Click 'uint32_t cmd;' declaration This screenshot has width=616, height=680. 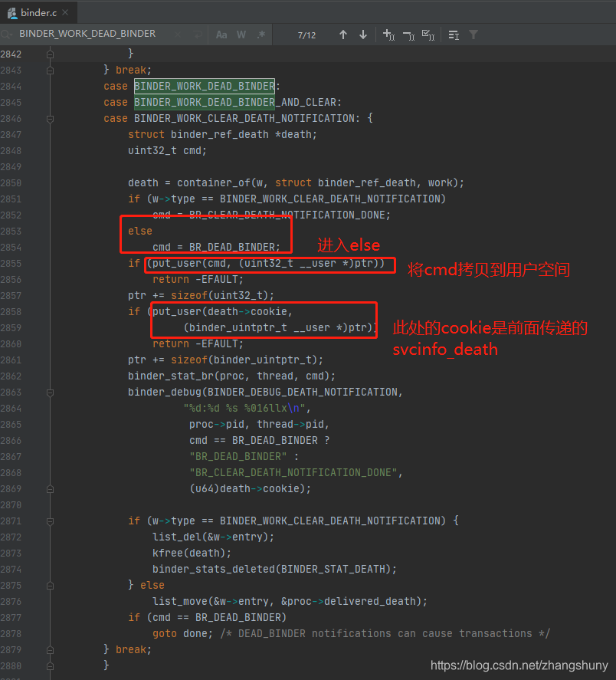click(167, 151)
